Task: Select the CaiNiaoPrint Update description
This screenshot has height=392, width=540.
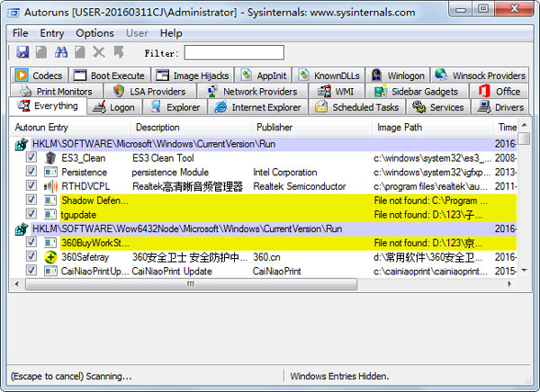Action: pyautogui.click(x=172, y=272)
